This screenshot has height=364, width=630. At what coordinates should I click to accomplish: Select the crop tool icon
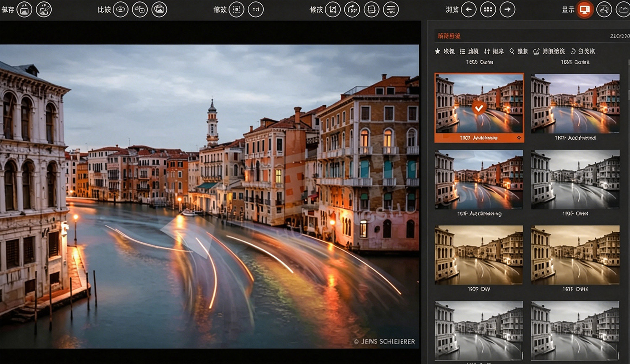(x=333, y=9)
